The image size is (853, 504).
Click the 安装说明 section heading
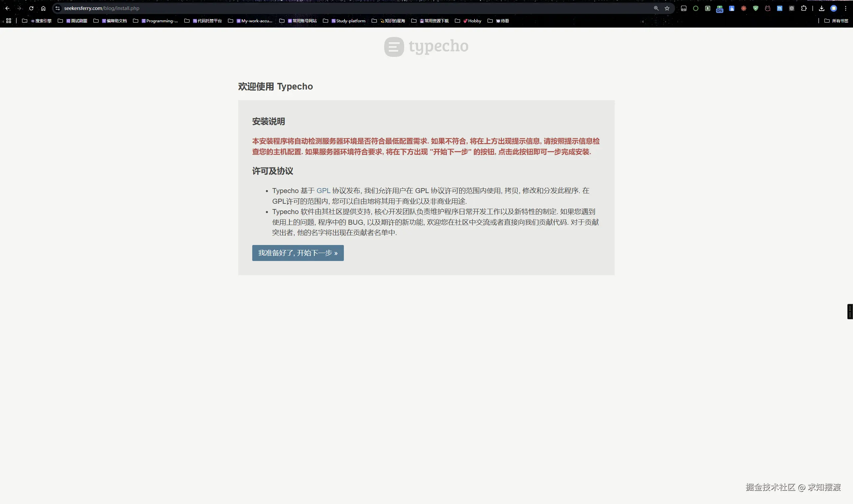[269, 122]
